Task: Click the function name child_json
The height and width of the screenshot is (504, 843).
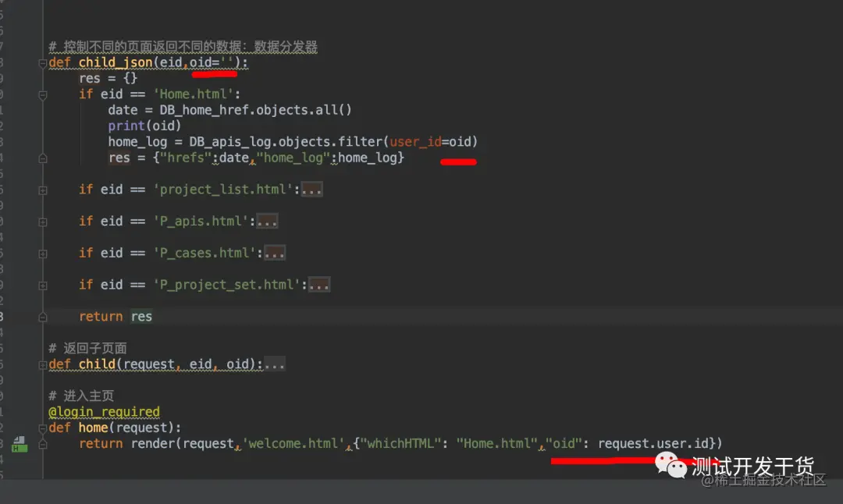Action: point(116,63)
